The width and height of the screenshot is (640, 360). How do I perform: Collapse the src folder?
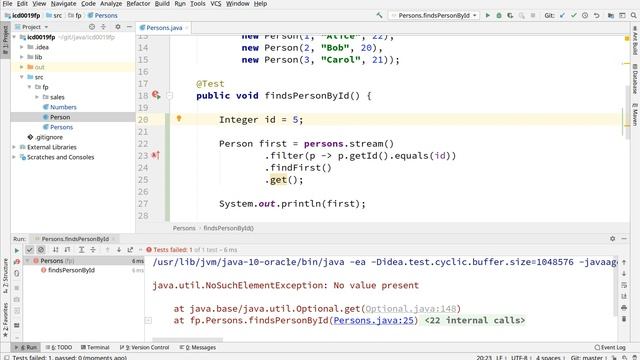pyautogui.click(x=22, y=77)
